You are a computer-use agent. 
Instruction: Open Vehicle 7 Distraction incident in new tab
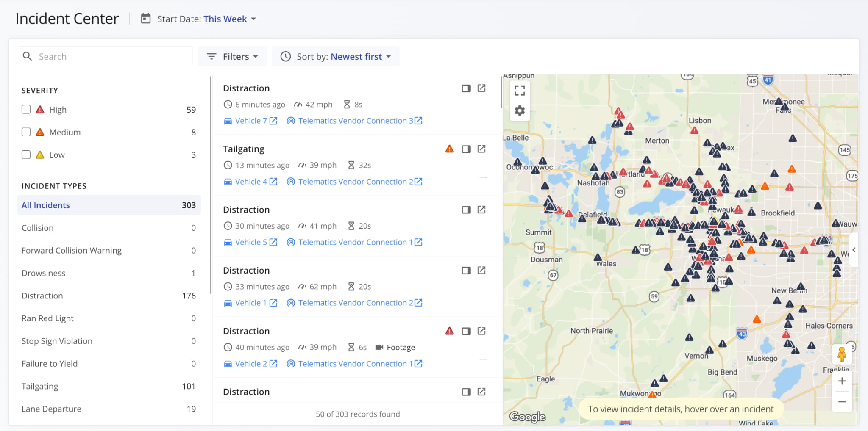click(481, 88)
